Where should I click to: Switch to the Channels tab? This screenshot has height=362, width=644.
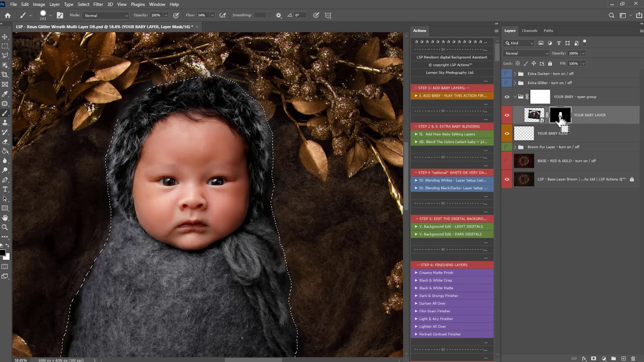(x=529, y=31)
